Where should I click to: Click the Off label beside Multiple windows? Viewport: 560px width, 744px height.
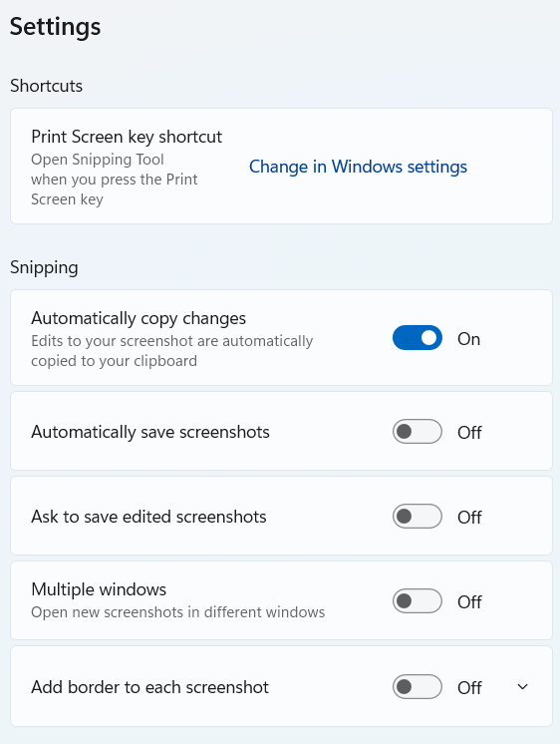469,602
